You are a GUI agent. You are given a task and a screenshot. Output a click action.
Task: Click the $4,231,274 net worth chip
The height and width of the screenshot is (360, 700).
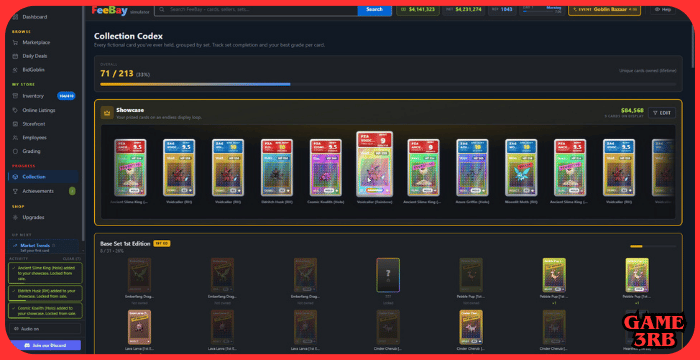click(x=463, y=9)
